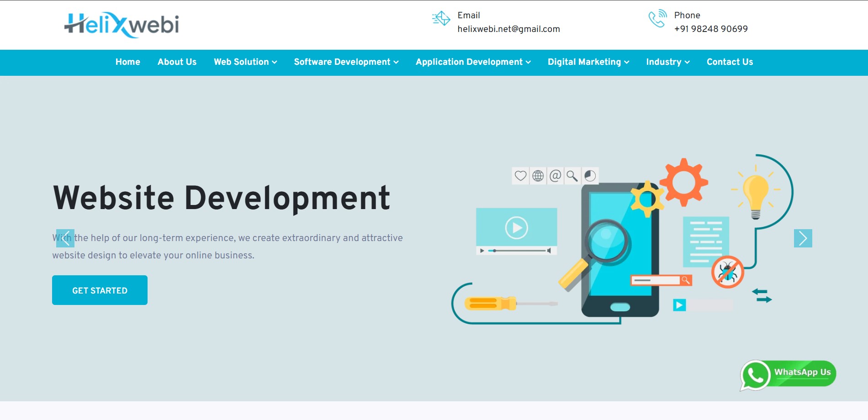The width and height of the screenshot is (868, 420).
Task: Click the orange gear in illustration
Action: pos(683,182)
